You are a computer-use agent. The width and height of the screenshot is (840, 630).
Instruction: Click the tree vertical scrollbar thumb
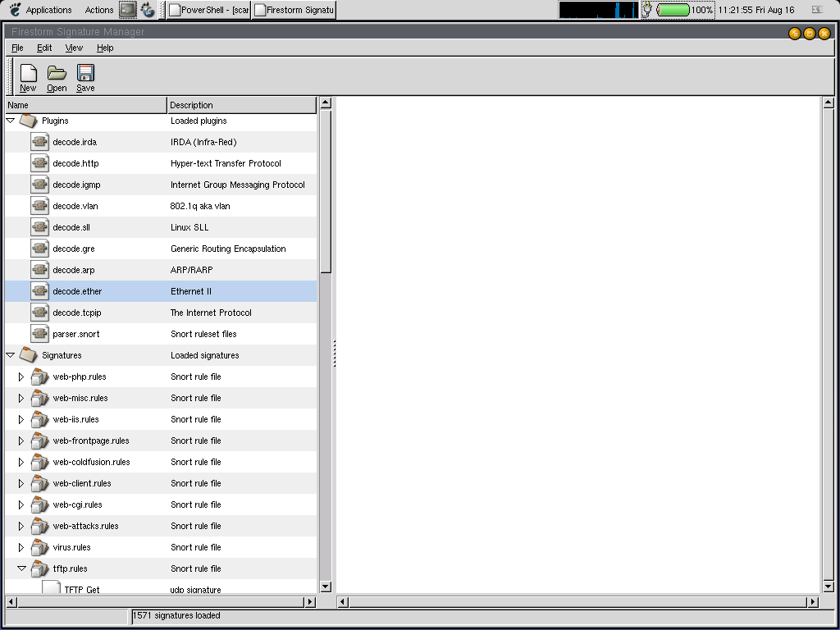point(325,191)
